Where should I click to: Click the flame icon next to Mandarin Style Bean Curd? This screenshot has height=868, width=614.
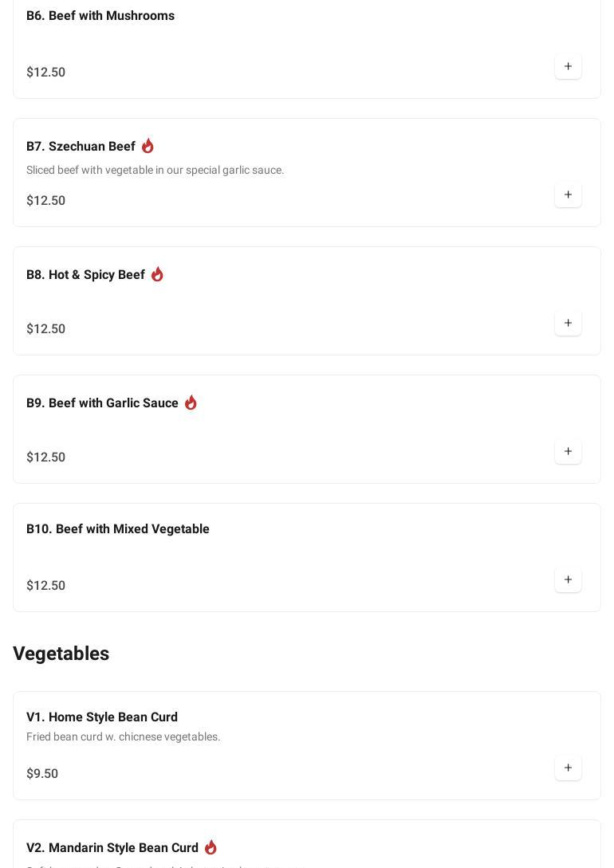211,847
